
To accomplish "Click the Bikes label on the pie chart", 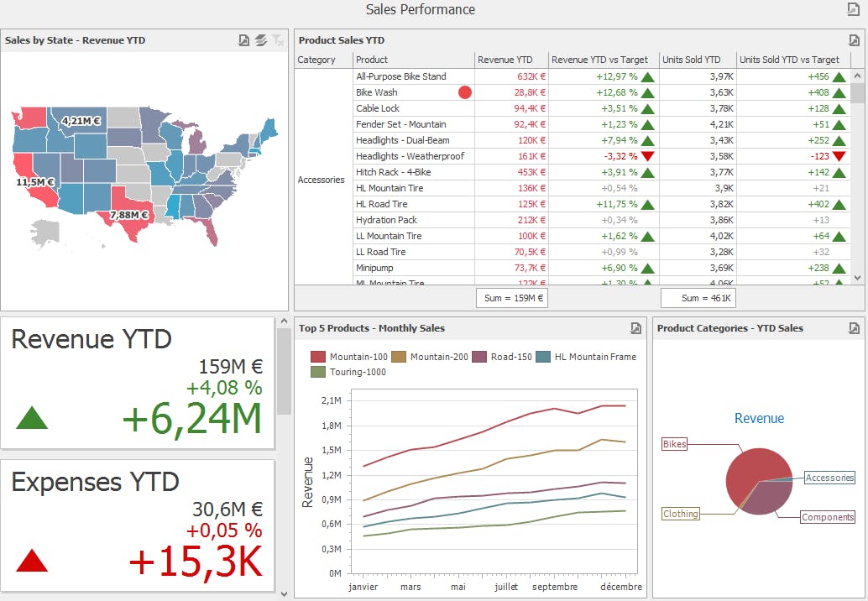I will (x=674, y=444).
